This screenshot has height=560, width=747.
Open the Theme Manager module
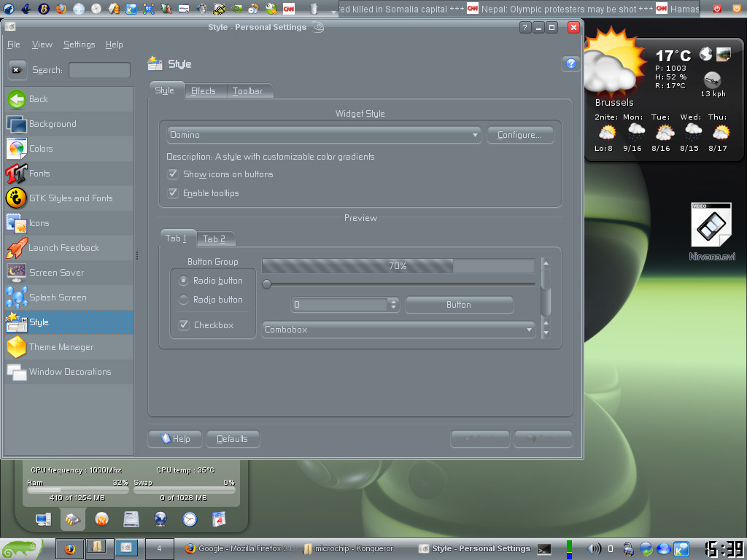(69, 346)
